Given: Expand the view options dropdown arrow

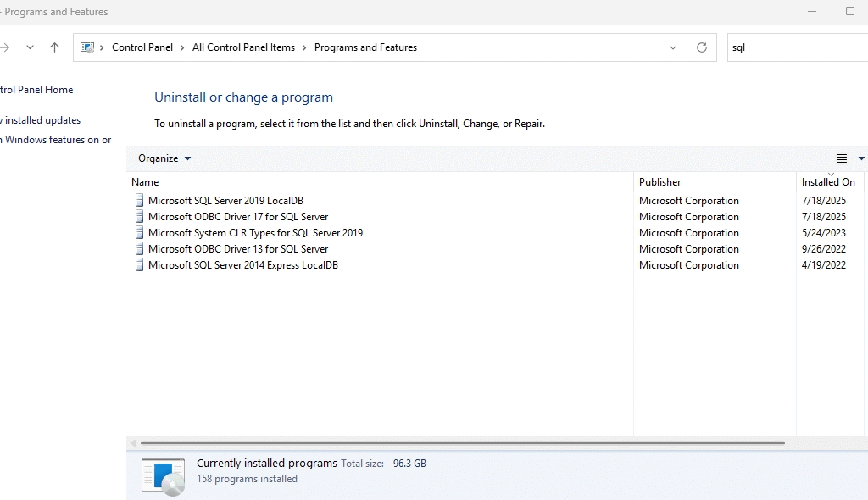Looking at the screenshot, I should [861, 158].
